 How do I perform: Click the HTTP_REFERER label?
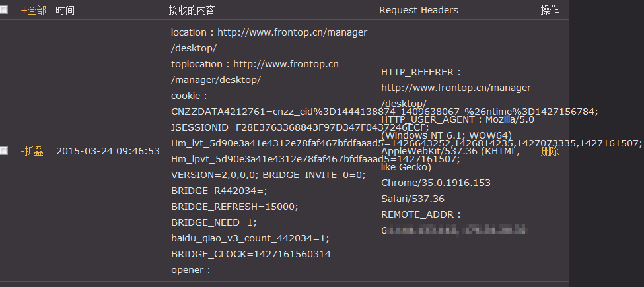pos(421,72)
